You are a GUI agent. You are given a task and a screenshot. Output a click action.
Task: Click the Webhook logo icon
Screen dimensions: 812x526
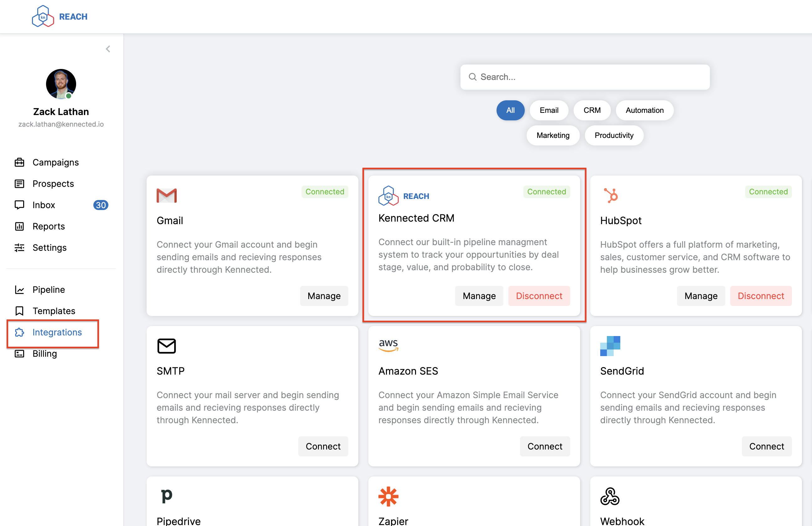tap(610, 496)
